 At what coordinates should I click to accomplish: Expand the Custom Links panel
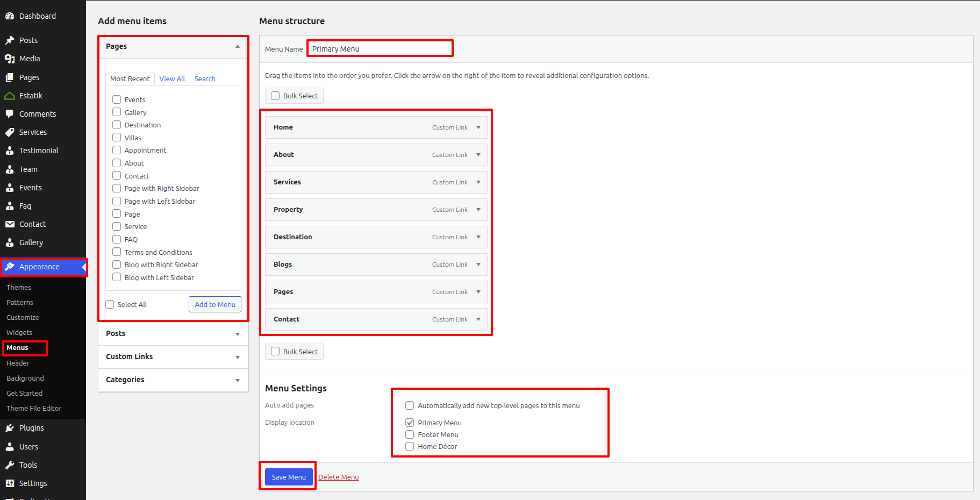coord(237,357)
